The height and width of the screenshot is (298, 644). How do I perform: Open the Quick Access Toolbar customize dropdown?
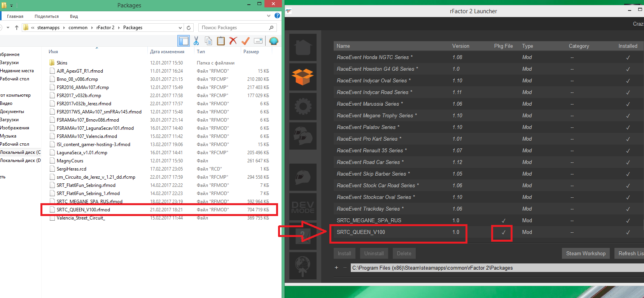pyautogui.click(x=11, y=5)
